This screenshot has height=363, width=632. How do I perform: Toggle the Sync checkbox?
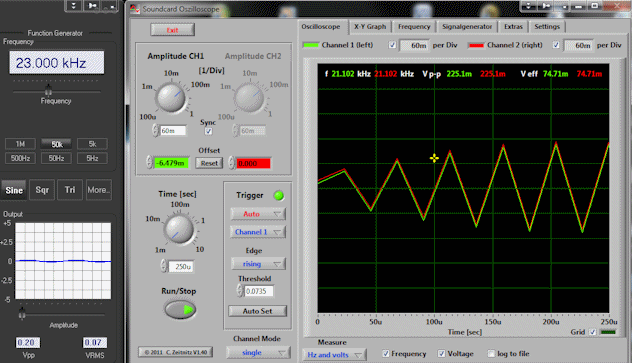tap(208, 131)
